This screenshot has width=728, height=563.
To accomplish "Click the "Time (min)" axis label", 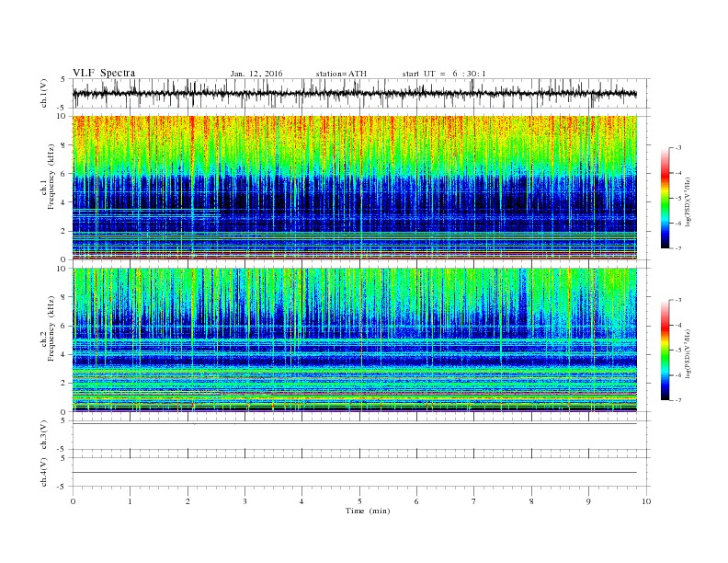I will (x=368, y=511).
